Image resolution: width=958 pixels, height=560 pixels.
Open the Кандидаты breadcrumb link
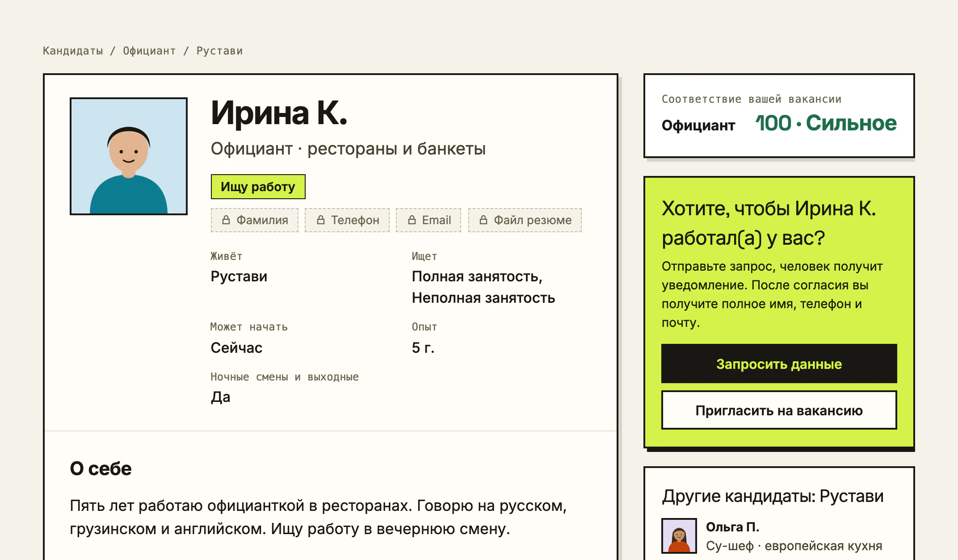[x=73, y=51]
